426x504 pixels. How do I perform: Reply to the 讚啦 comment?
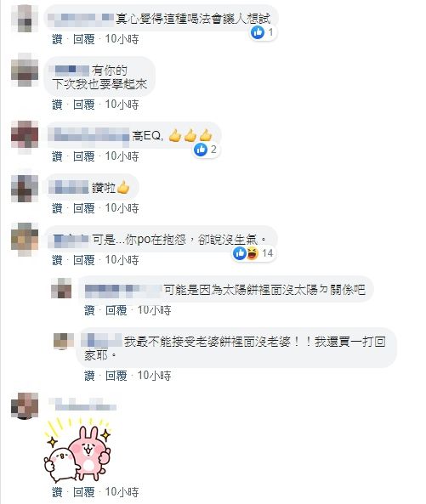click(83, 208)
